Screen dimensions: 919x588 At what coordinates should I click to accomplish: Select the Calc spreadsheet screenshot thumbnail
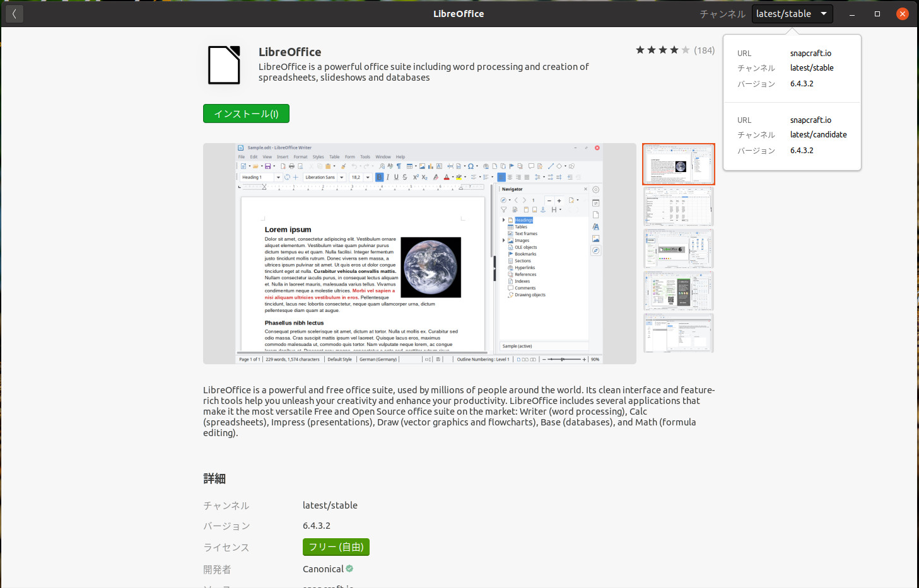coord(679,207)
